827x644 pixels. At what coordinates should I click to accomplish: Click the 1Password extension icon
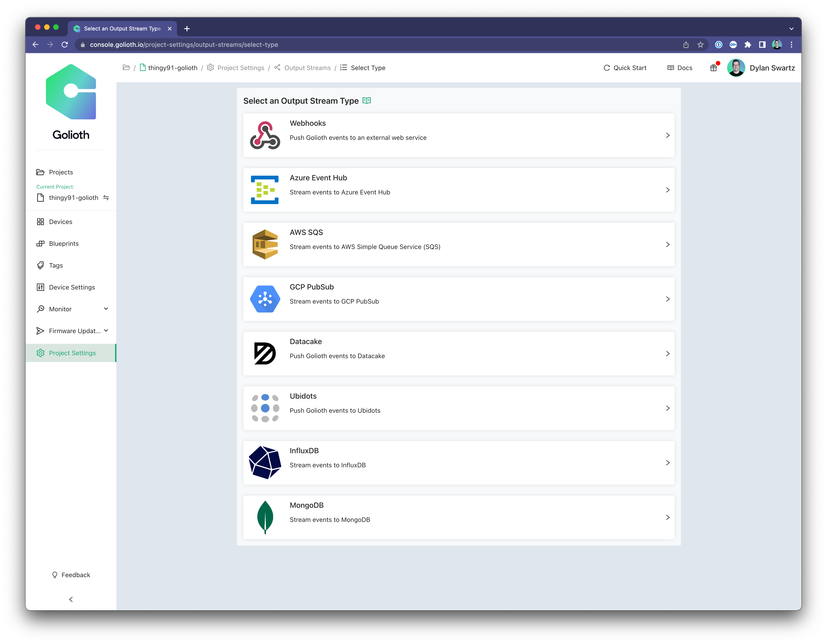click(719, 45)
